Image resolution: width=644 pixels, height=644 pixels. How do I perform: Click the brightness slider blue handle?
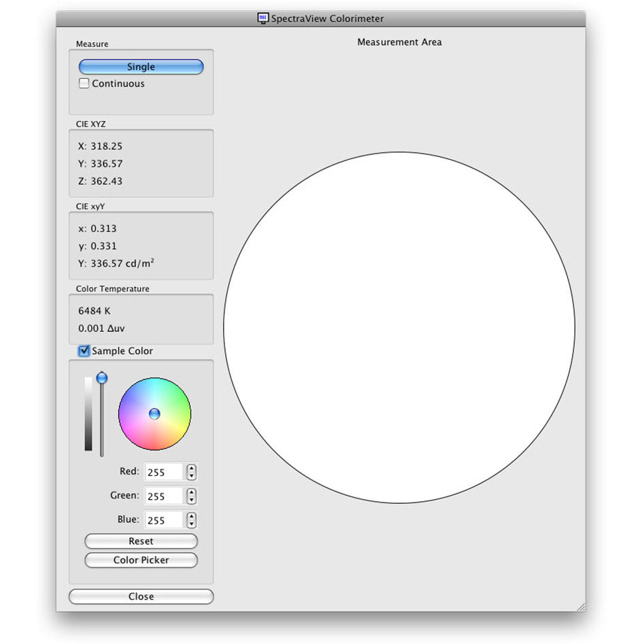[102, 377]
